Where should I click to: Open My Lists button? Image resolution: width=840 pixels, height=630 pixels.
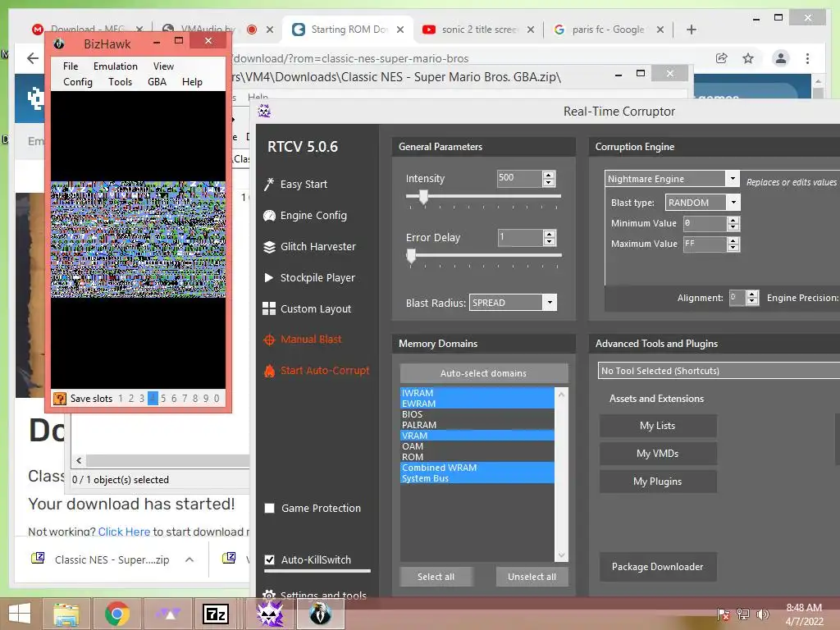[x=657, y=426]
